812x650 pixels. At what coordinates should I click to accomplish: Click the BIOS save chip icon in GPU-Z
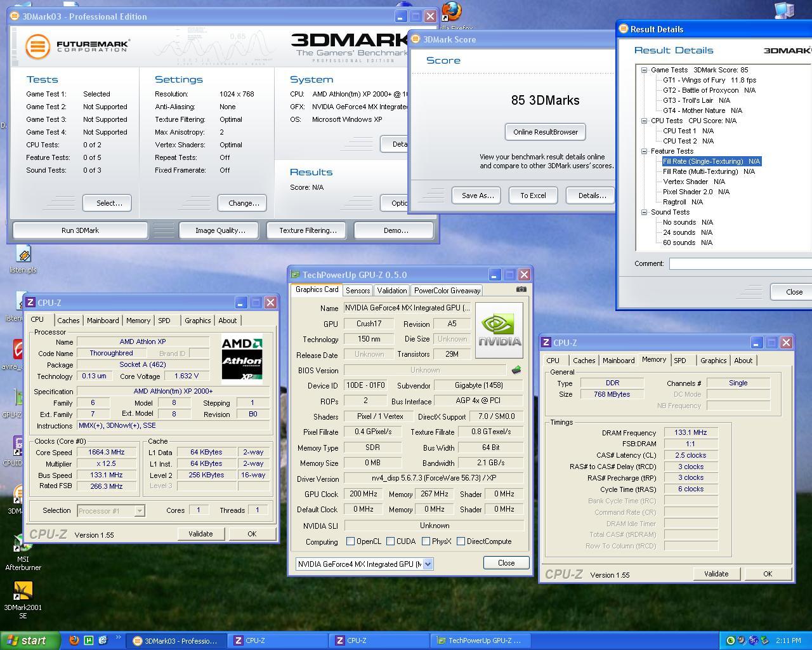click(516, 369)
